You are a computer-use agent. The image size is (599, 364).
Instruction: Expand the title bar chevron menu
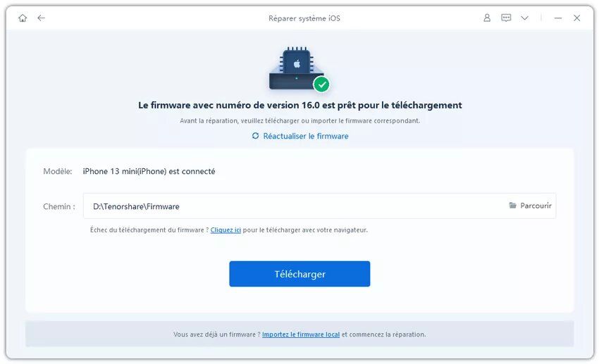524,18
